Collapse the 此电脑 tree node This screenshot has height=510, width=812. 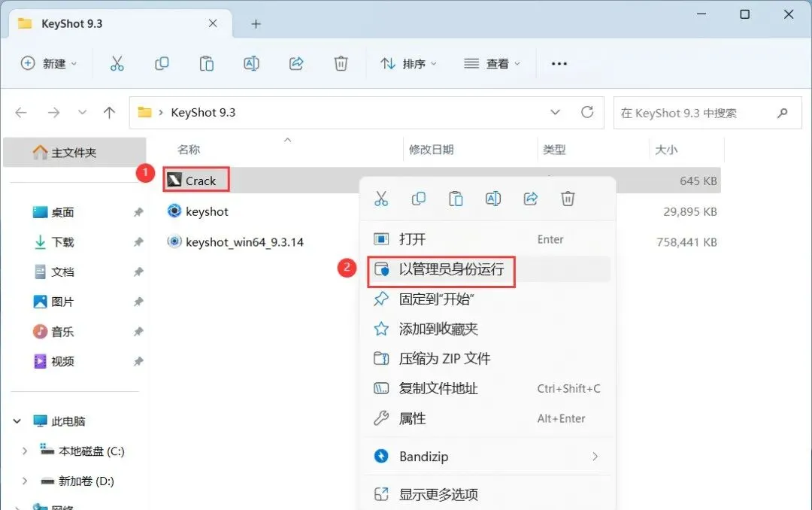[17, 420]
